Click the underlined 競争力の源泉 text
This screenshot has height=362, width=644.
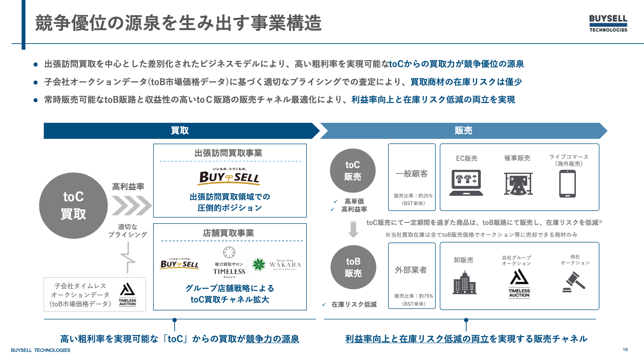[x=273, y=339]
